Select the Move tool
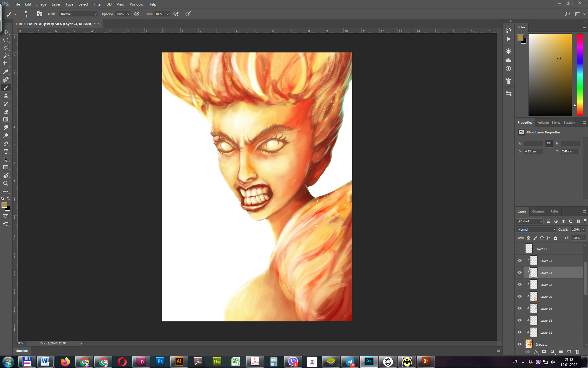Image resolution: width=588 pixels, height=368 pixels. pyautogui.click(x=6, y=32)
